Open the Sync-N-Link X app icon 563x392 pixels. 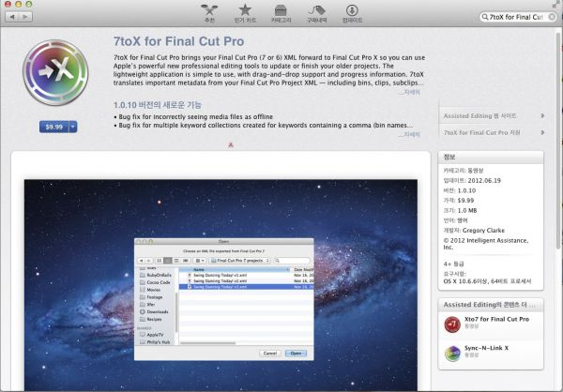point(452,354)
